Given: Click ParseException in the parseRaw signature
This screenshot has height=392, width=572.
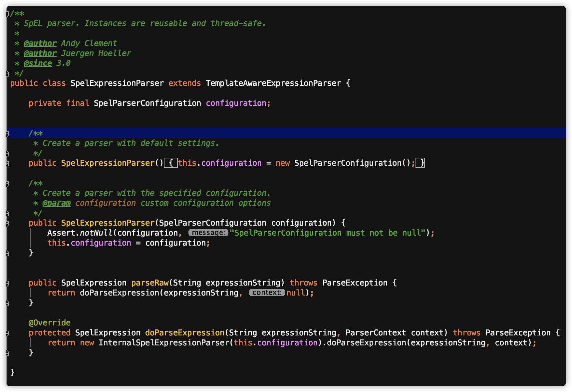Looking at the screenshot, I should (355, 283).
